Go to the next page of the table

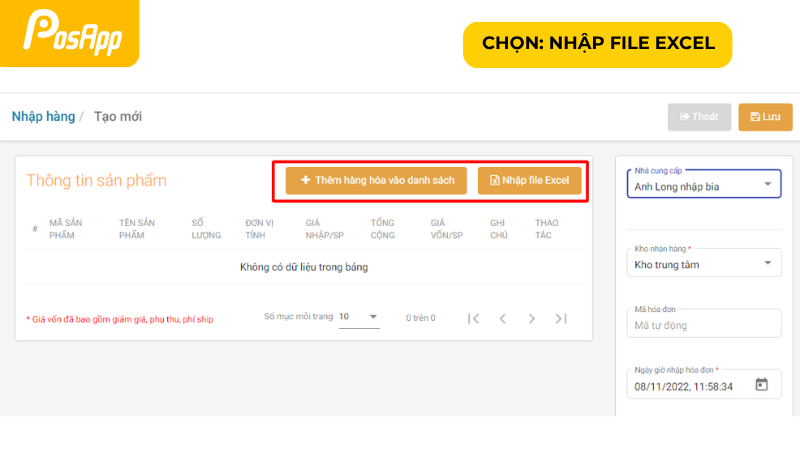click(x=532, y=318)
